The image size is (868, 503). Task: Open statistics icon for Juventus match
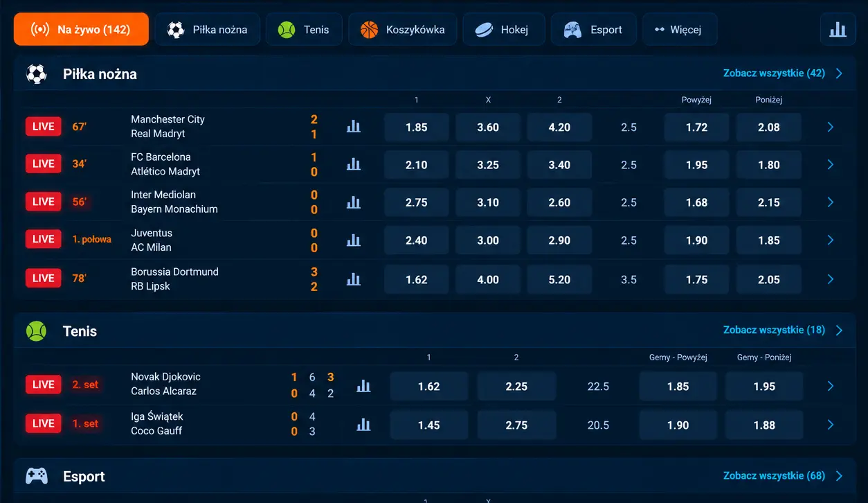point(354,240)
